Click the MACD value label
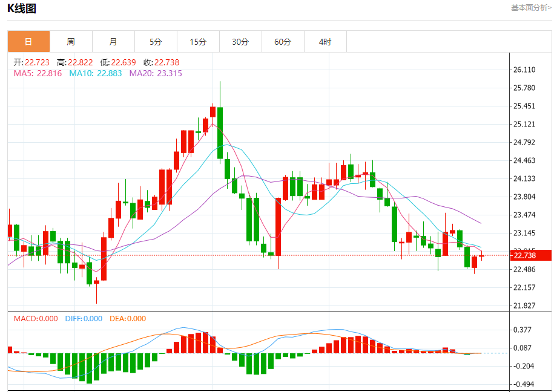This screenshot has width=557, height=392. 36,318
